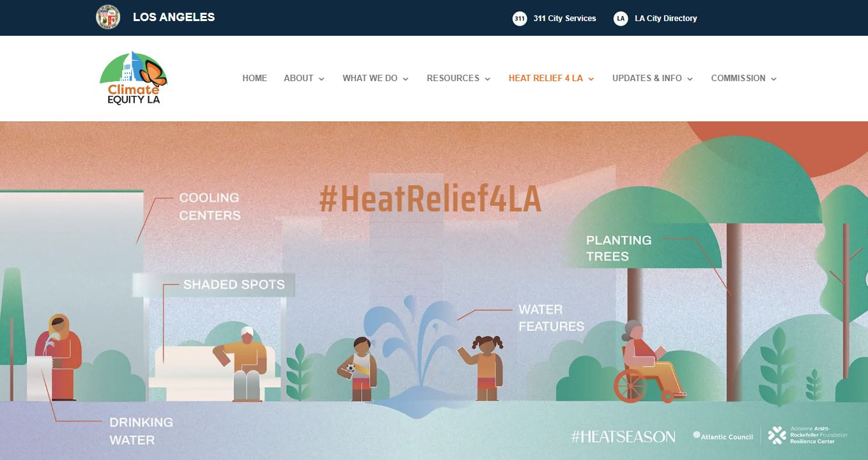Open the HEAT RELIEF 4 LA chevron
Screen dimensions: 868x460
click(591, 79)
